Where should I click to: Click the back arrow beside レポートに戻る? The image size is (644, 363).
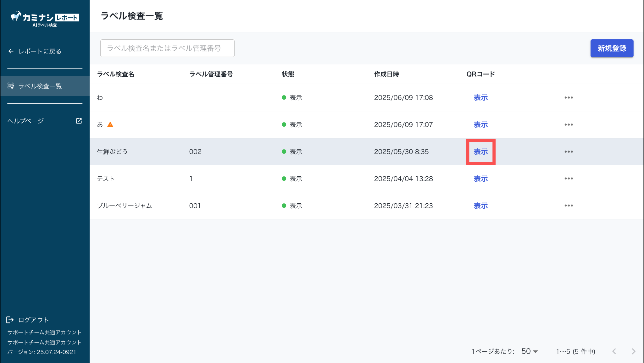coord(11,51)
